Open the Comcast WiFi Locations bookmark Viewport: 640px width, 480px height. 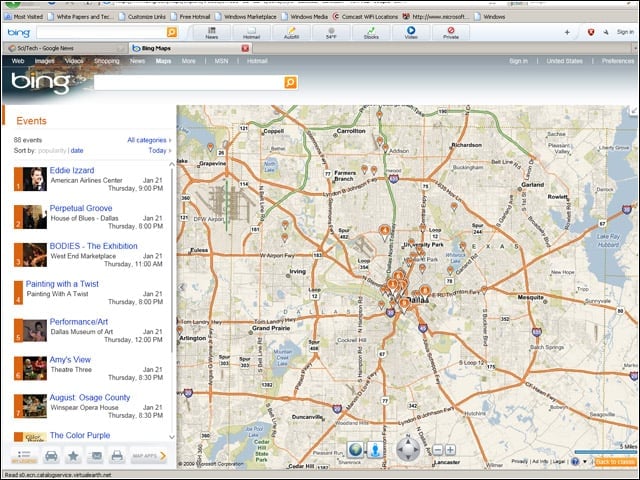(x=365, y=17)
